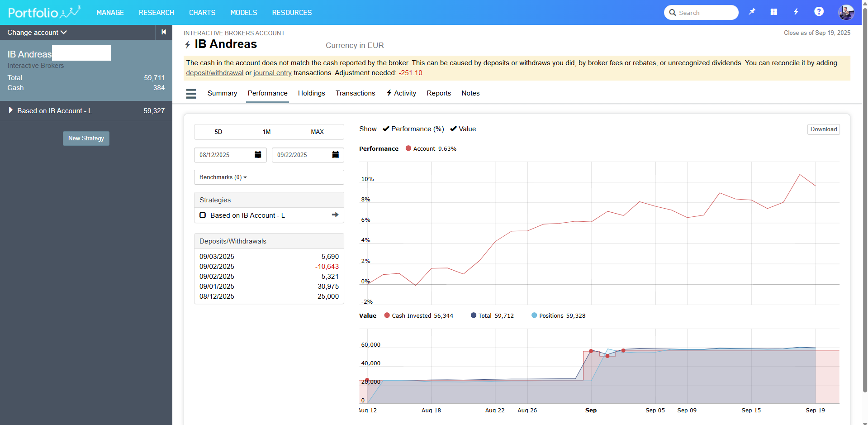Switch to the Holdings tab

[311, 93]
